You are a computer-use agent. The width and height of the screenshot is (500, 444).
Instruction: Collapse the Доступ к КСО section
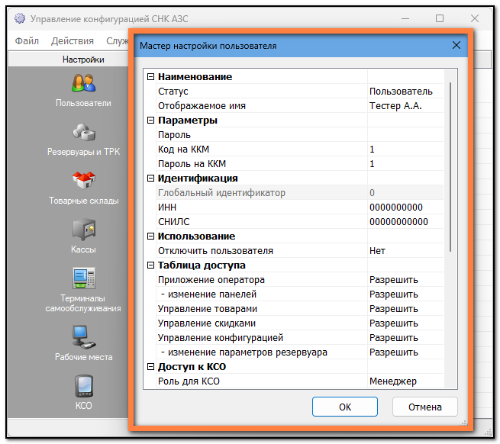[x=151, y=367]
